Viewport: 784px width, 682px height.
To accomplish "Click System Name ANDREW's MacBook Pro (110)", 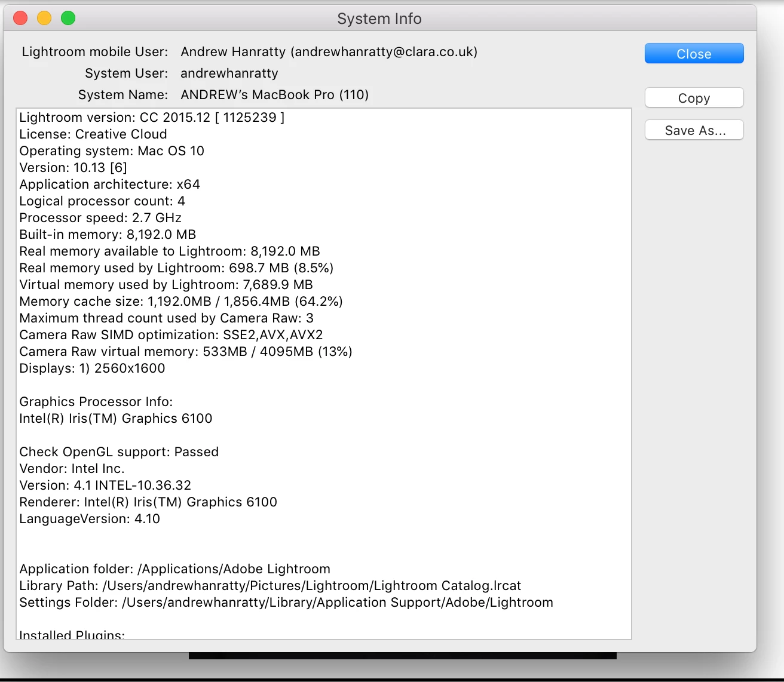I will (275, 94).
